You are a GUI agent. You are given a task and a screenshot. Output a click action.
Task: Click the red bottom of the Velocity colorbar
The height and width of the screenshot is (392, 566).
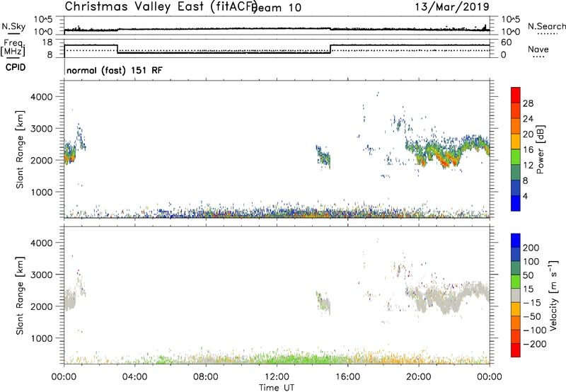coord(516,350)
